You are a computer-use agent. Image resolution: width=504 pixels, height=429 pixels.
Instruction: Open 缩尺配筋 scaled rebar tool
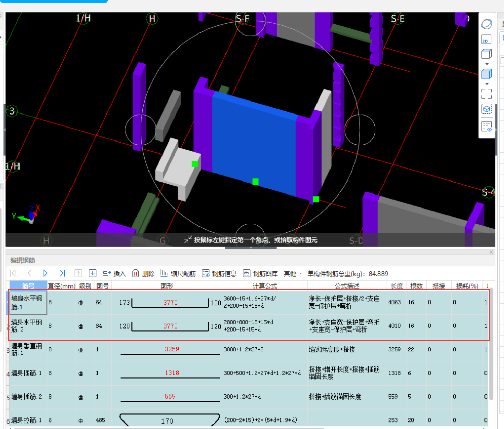[x=178, y=273]
